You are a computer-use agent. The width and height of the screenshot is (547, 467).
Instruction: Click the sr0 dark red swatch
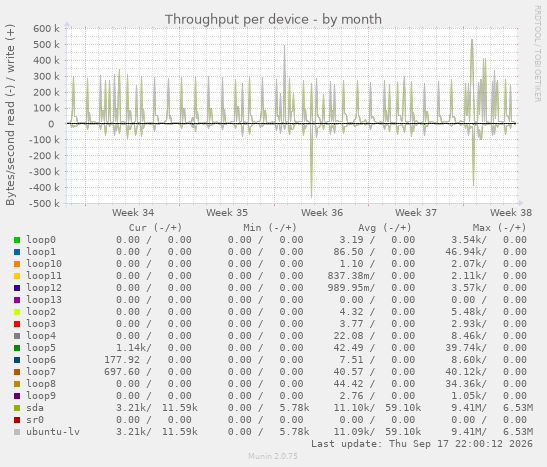(17, 420)
